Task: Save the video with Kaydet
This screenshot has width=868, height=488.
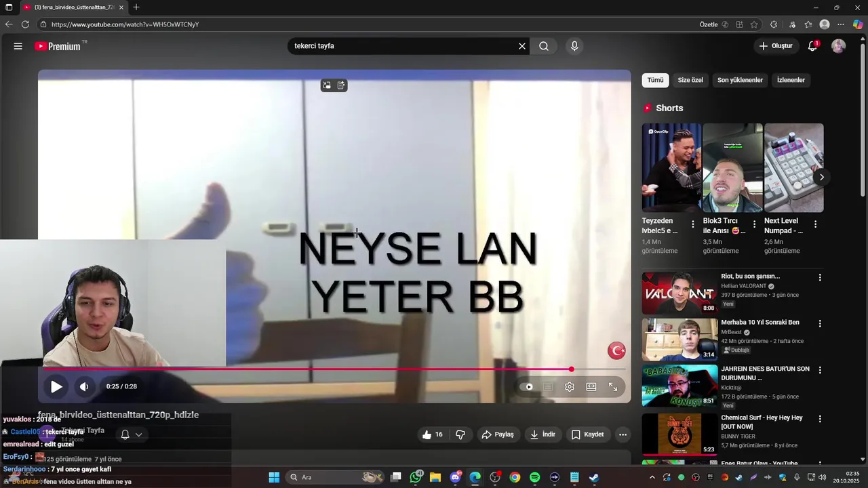Action: coord(588,434)
